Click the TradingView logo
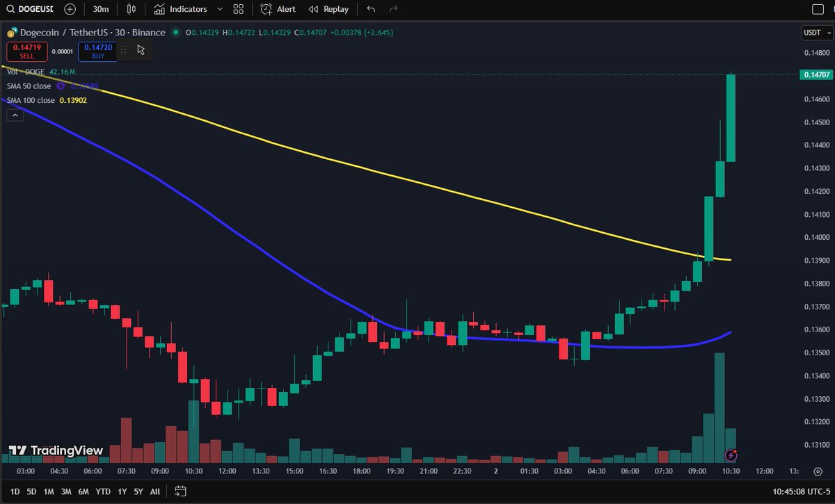This screenshot has height=504, width=835. coord(56,450)
